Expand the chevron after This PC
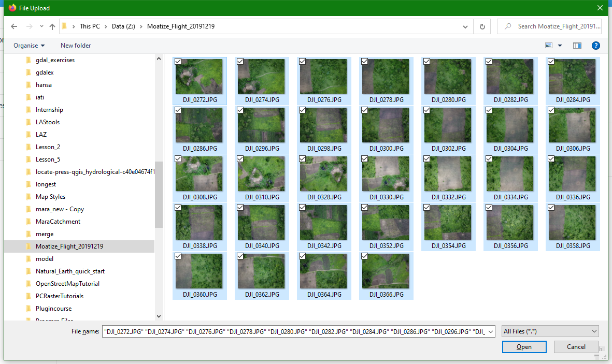This screenshot has width=612, height=364. [106, 26]
